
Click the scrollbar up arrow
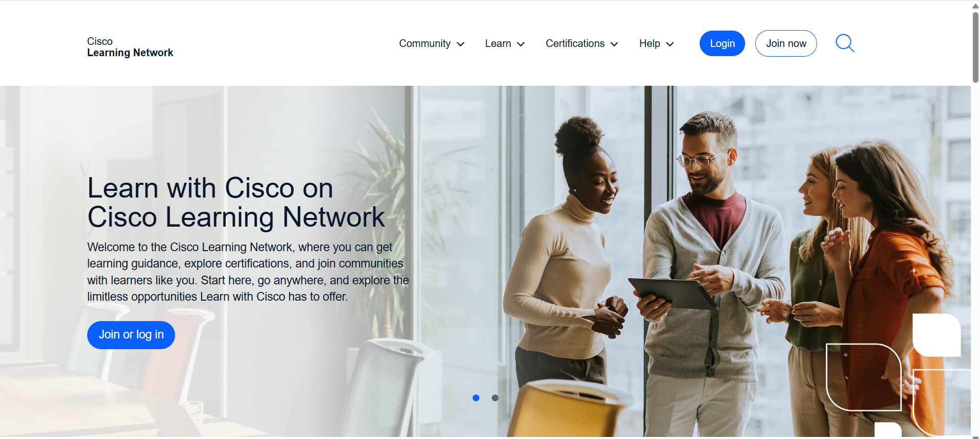coord(975,6)
